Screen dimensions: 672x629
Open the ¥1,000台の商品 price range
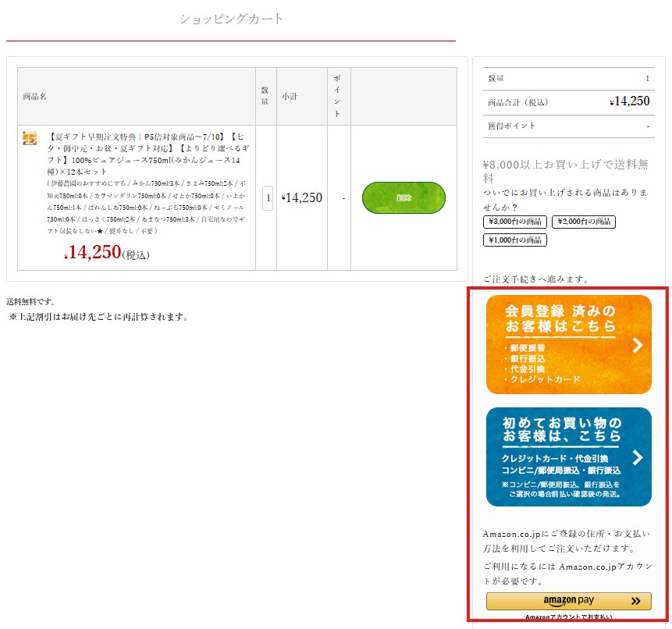[x=514, y=240]
